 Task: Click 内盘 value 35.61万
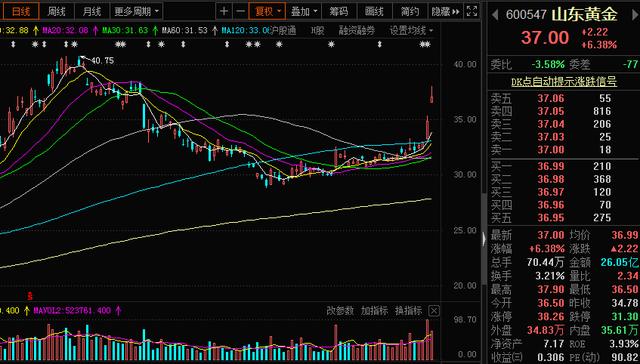(619, 330)
